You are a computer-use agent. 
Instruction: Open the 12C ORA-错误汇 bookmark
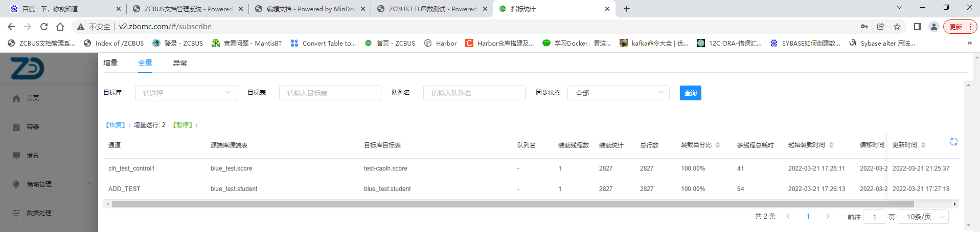click(x=730, y=43)
